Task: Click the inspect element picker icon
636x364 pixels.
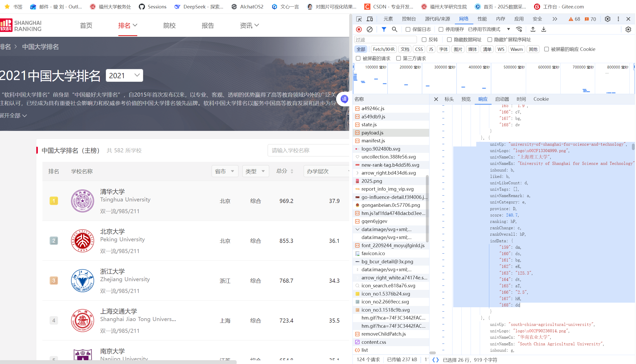Action: pyautogui.click(x=359, y=19)
